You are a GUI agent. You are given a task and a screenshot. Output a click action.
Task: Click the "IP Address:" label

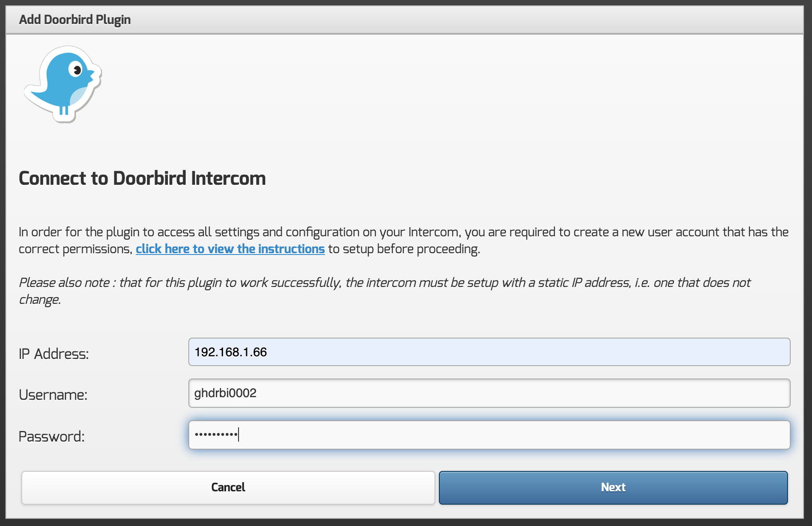54,354
